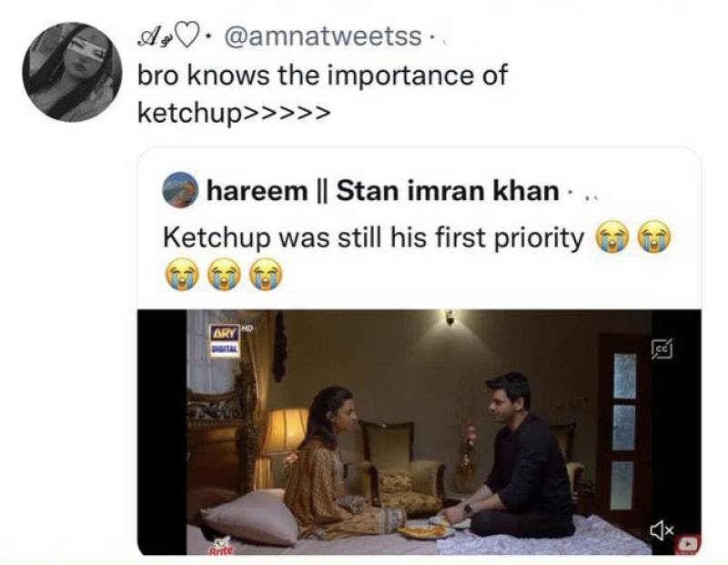
Task: Open hareem || Stan imran khan profile
Action: pyautogui.click(x=383, y=191)
